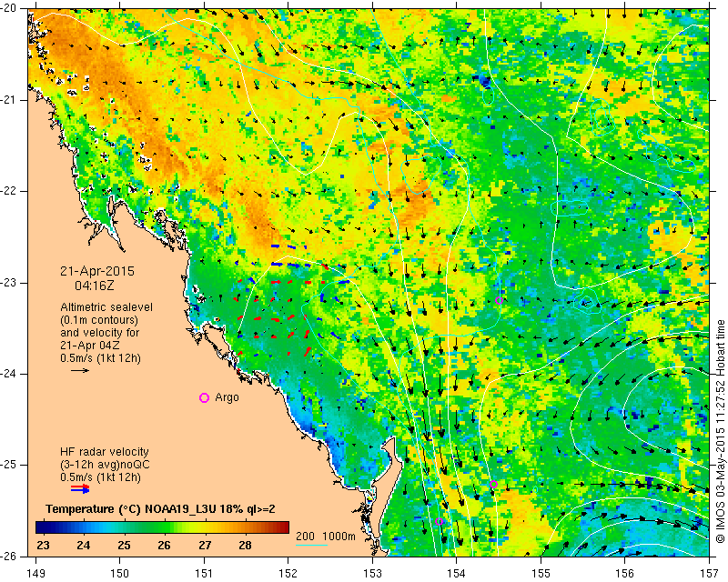728x582 pixels.
Task: Click the "(3-12h avg)noQC" text
Action: tap(105, 464)
